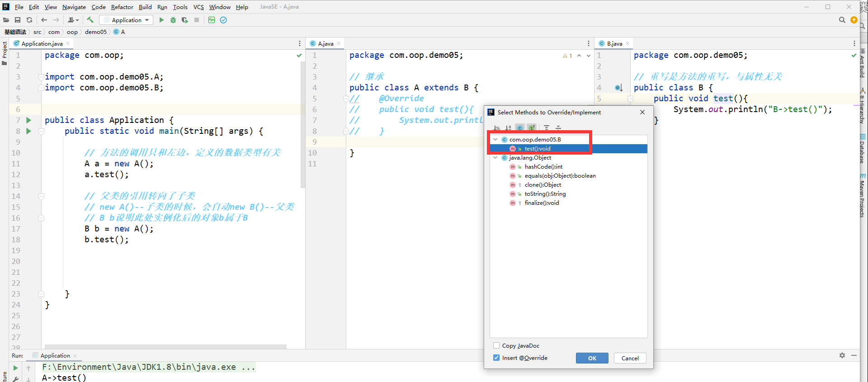
Task: Click the Save All toolbar icon
Action: pos(18,20)
